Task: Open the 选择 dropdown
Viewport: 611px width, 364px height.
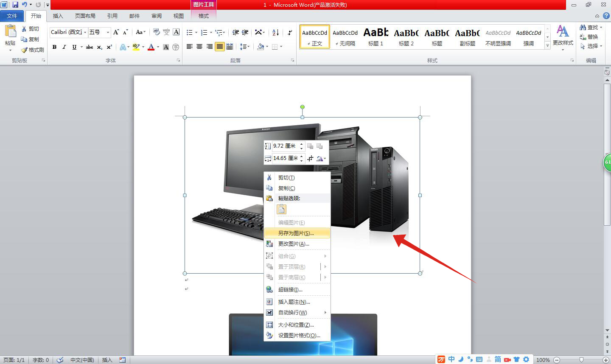Action: [591, 46]
